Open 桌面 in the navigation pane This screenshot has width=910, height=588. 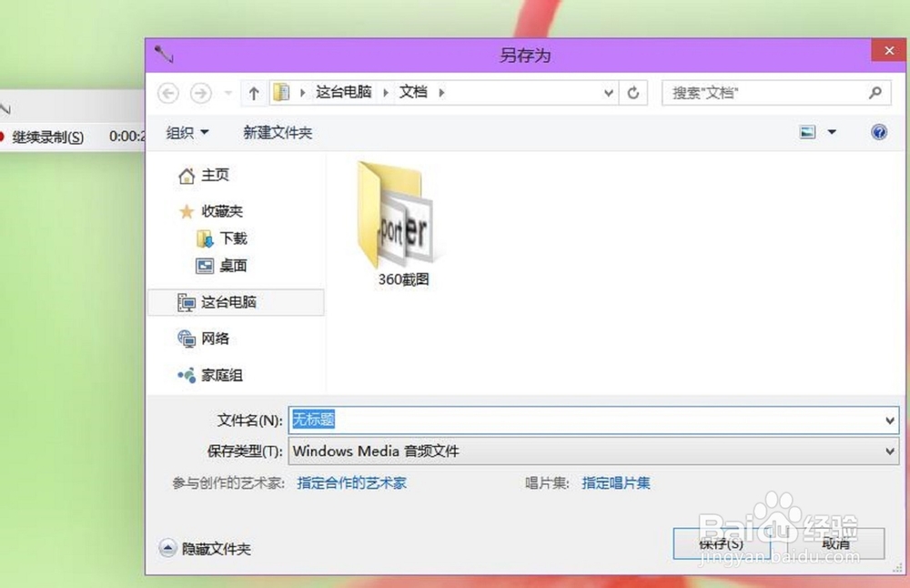[x=222, y=266]
